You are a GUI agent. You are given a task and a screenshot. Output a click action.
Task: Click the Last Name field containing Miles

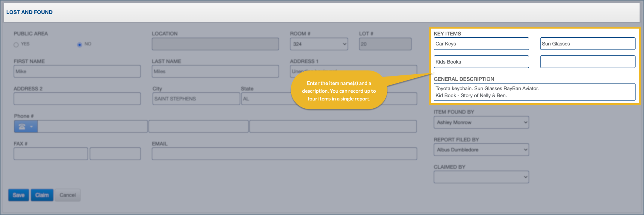(x=215, y=71)
